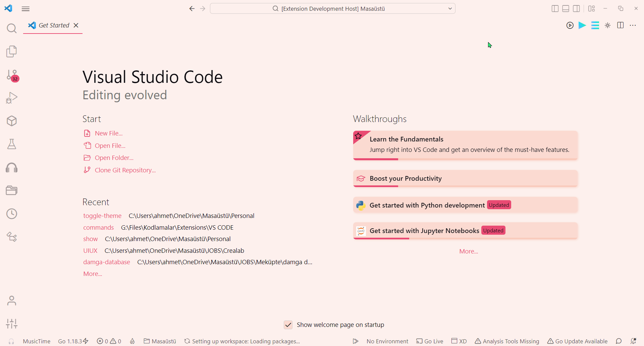
Task: Click More... under Recent list
Action: point(93,274)
